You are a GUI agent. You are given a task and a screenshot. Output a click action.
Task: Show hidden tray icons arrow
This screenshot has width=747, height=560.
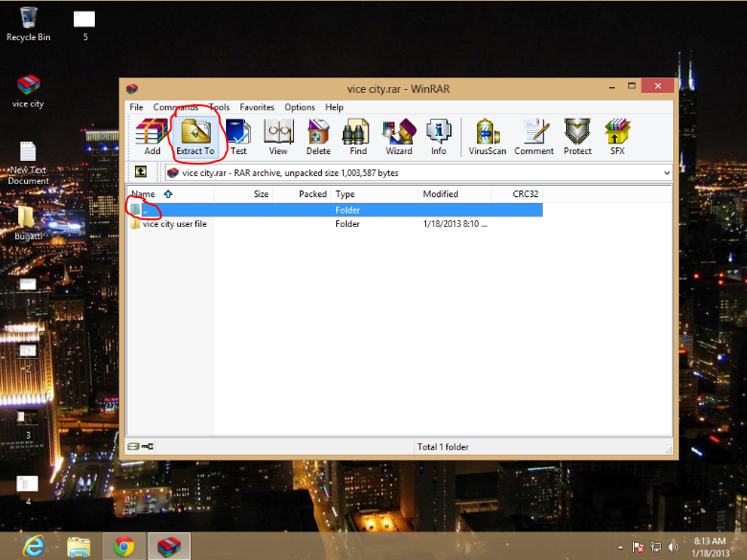tap(620, 548)
